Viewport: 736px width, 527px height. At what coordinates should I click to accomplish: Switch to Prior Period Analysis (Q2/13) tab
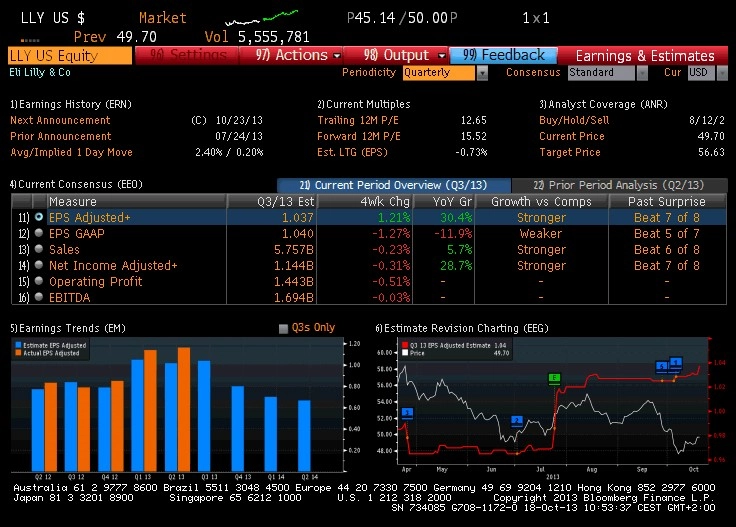pyautogui.click(x=619, y=185)
